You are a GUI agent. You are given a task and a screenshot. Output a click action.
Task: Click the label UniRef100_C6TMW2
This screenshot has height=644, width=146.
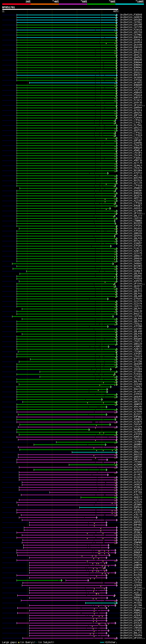[131, 35]
